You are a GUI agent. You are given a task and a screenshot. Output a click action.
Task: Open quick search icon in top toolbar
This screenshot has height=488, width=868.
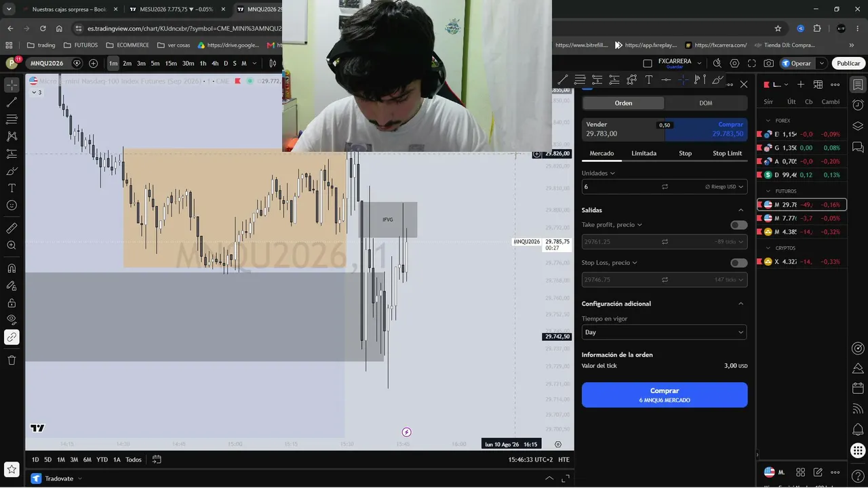pyautogui.click(x=717, y=63)
